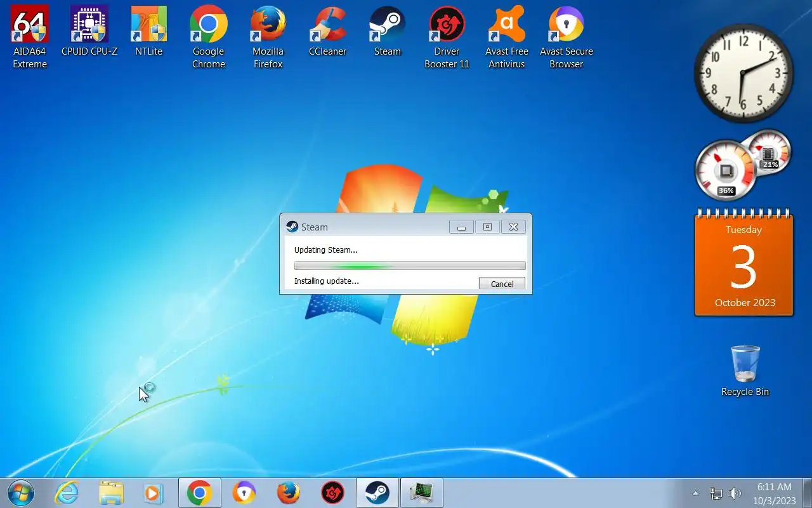
Task: Click the Steam taskbar button
Action: tap(377, 493)
